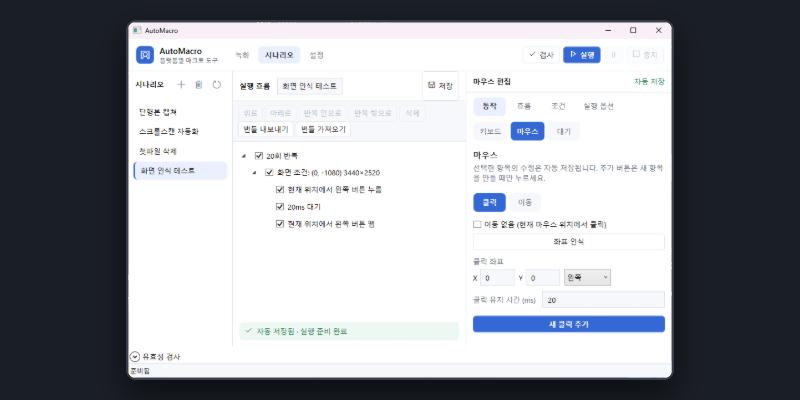
Task: Click the 자동 저장 label
Action: [649, 82]
